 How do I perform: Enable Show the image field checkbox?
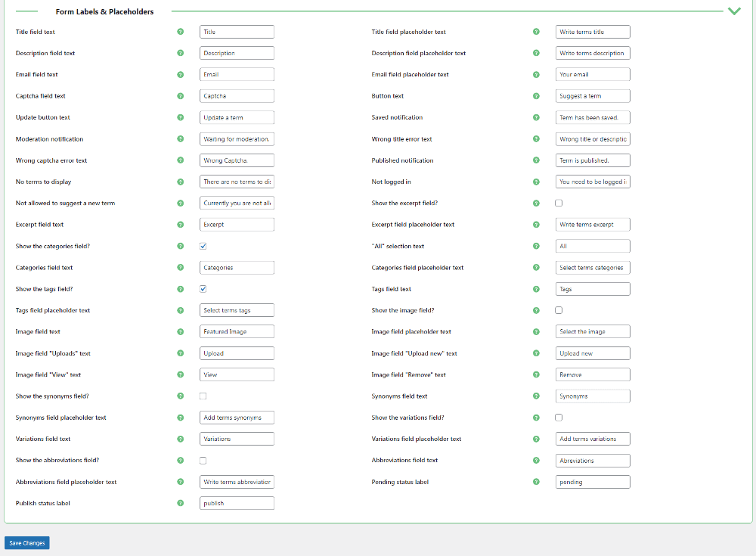point(559,310)
